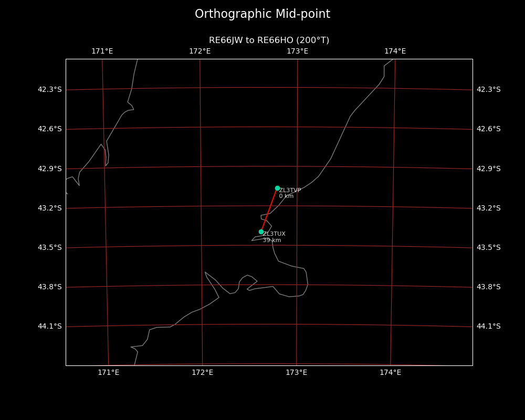Click the 43.8°S label on left axis

pyautogui.click(x=49, y=287)
